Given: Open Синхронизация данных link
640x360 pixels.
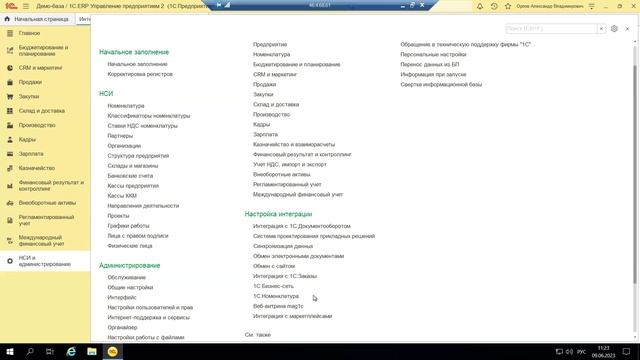Looking at the screenshot, I should click(x=283, y=246).
